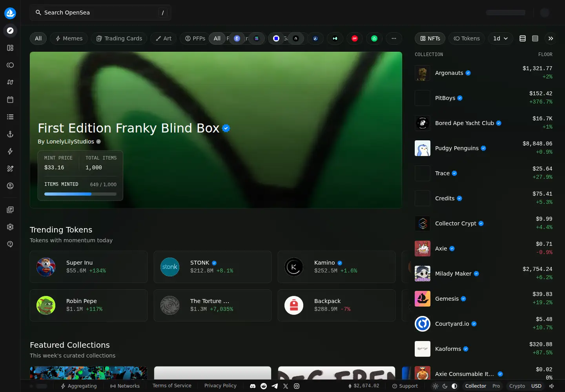Screen dimensions: 565x392
Task: Open the Help question mark in the sidebar
Action: pyautogui.click(x=10, y=244)
